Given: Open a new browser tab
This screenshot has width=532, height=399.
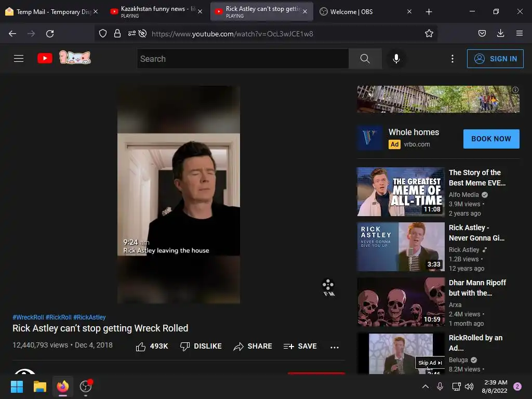Looking at the screenshot, I should click(429, 12).
